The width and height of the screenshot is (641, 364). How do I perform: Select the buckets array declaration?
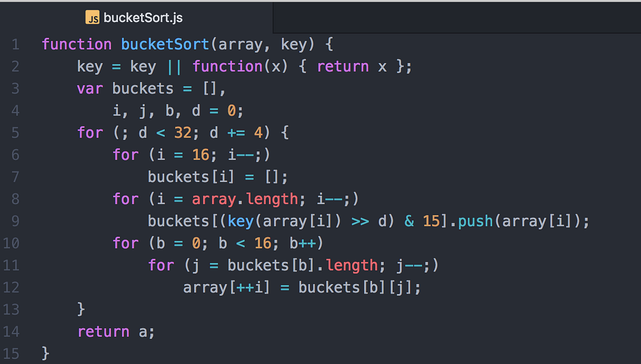click(143, 88)
